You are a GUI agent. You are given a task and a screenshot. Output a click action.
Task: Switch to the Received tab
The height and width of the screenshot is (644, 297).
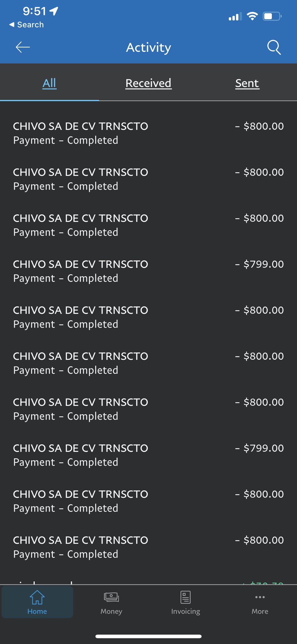coord(148,83)
